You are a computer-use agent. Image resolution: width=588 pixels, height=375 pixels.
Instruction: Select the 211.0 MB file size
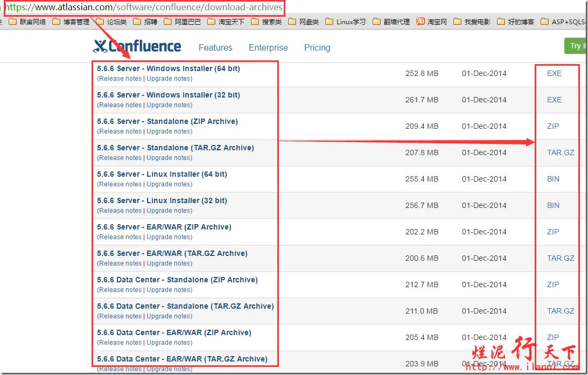click(x=422, y=311)
